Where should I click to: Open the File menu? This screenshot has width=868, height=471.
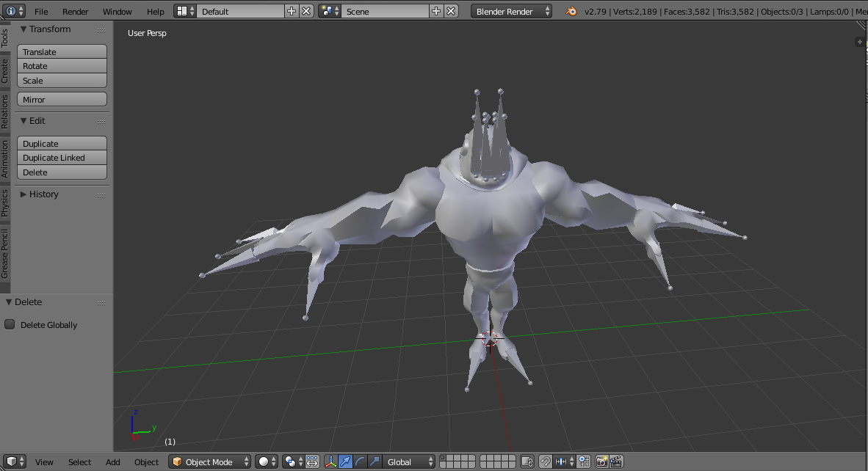tap(41, 12)
